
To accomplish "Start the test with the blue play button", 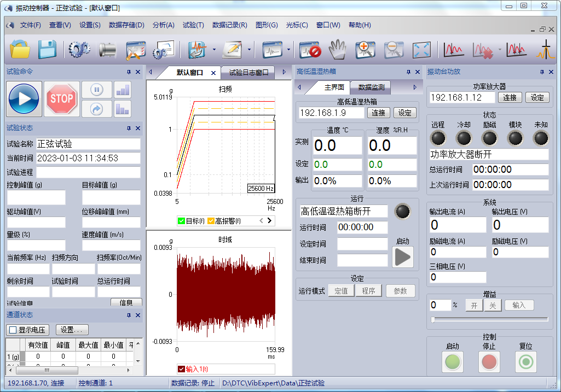I will click(x=24, y=99).
